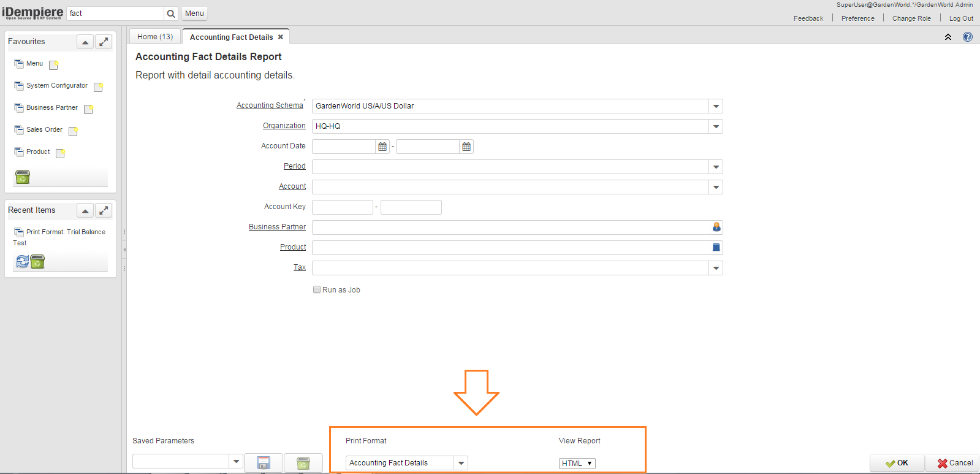Toggle Run as Job checkbox
Screen dimensions: 980x474
point(317,289)
